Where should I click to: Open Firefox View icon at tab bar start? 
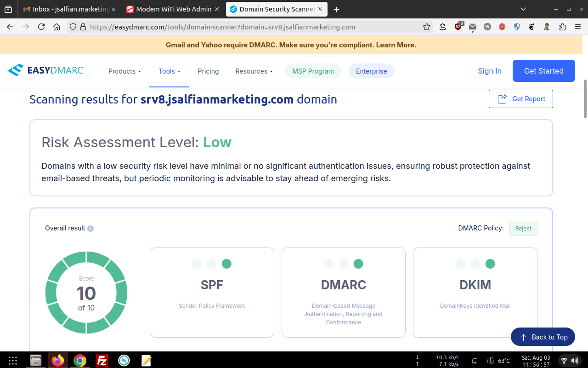[x=8, y=9]
